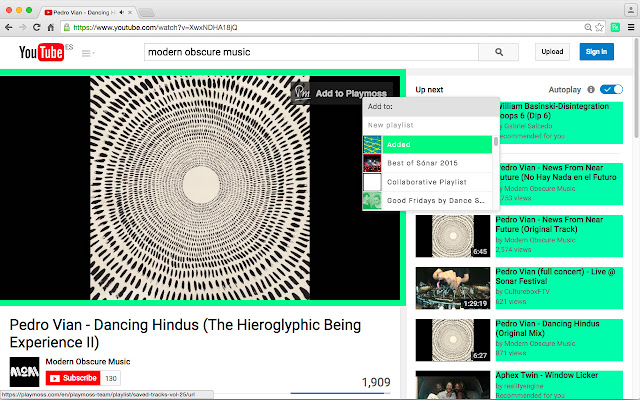Click the by realityengine channel text
This screenshot has height=400, width=640.
(520, 386)
